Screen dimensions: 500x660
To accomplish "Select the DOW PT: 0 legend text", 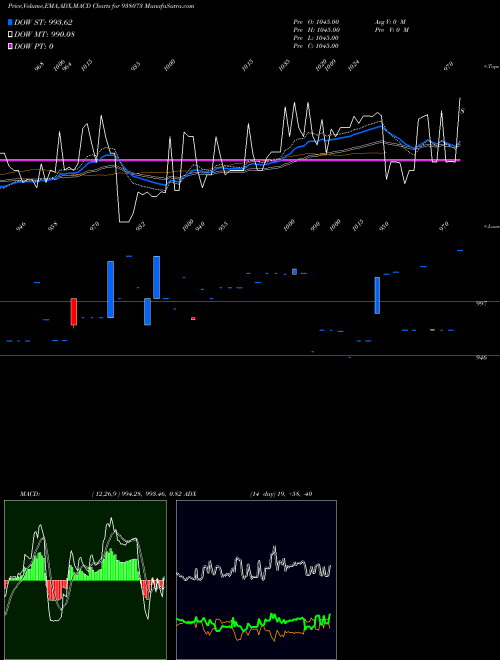I will pyautogui.click(x=34, y=46).
